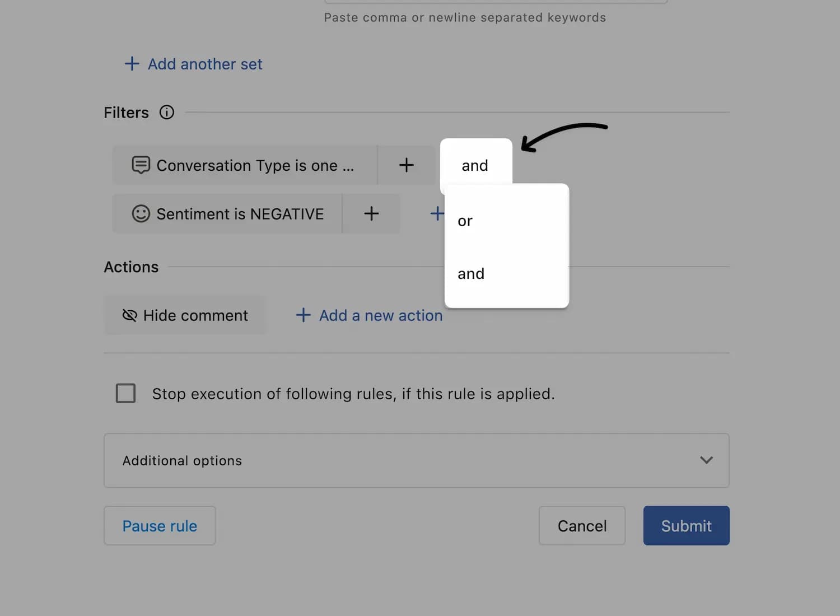840x616 pixels.
Task: Click the Cancel button
Action: tap(582, 526)
